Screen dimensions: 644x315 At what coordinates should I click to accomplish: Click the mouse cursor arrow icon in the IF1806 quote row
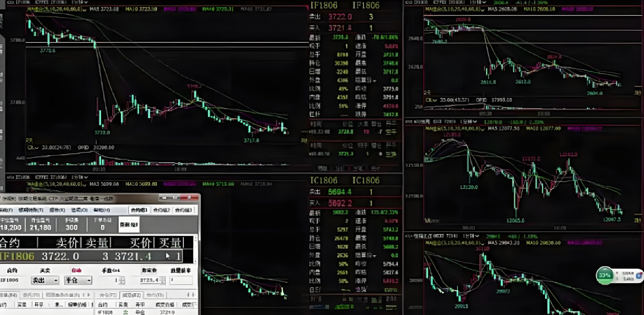coord(168,256)
